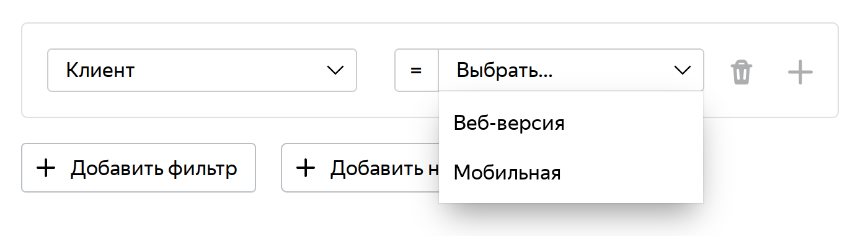Image resolution: width=868 pixels, height=236 pixels.
Task: Delete the filter using the trash icon
Action: (x=742, y=72)
